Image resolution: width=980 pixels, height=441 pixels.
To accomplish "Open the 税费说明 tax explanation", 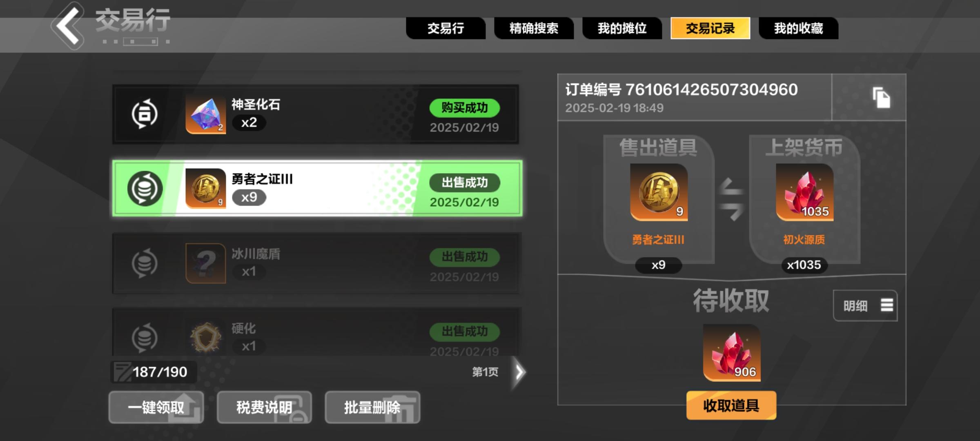I will click(264, 407).
